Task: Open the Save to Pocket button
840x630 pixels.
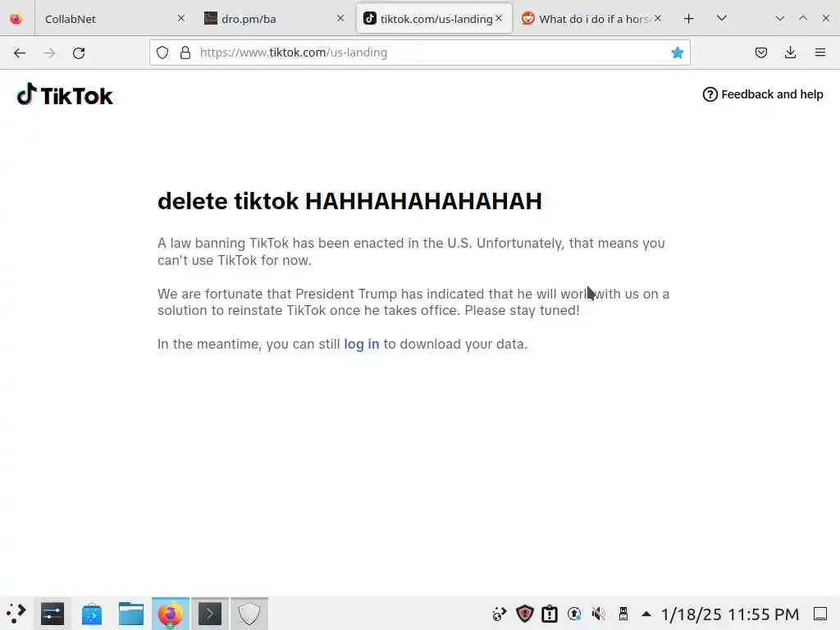Action: tap(760, 52)
